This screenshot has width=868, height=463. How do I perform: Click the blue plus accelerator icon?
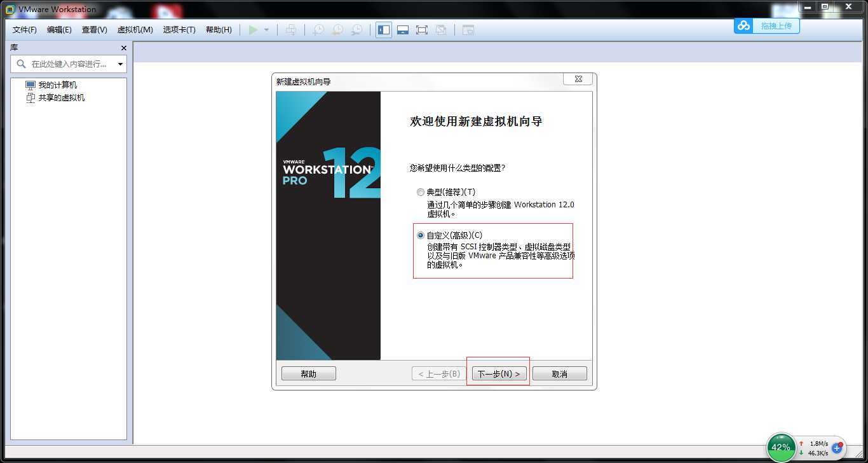pos(837,448)
